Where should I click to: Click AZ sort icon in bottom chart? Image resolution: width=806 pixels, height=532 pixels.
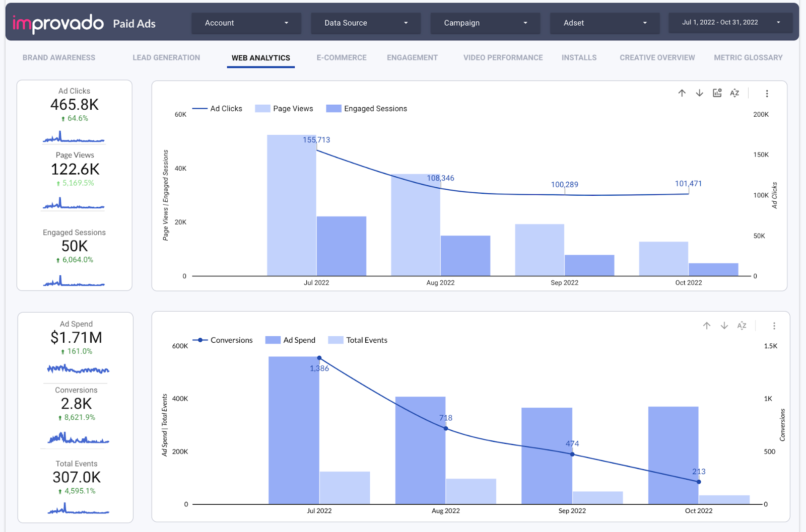pos(742,326)
